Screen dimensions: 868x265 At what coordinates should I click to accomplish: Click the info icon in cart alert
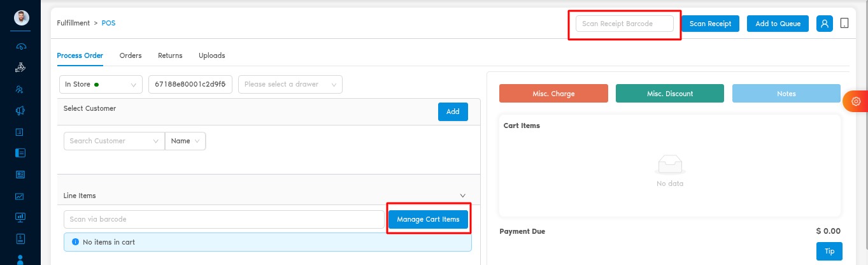[x=75, y=242]
